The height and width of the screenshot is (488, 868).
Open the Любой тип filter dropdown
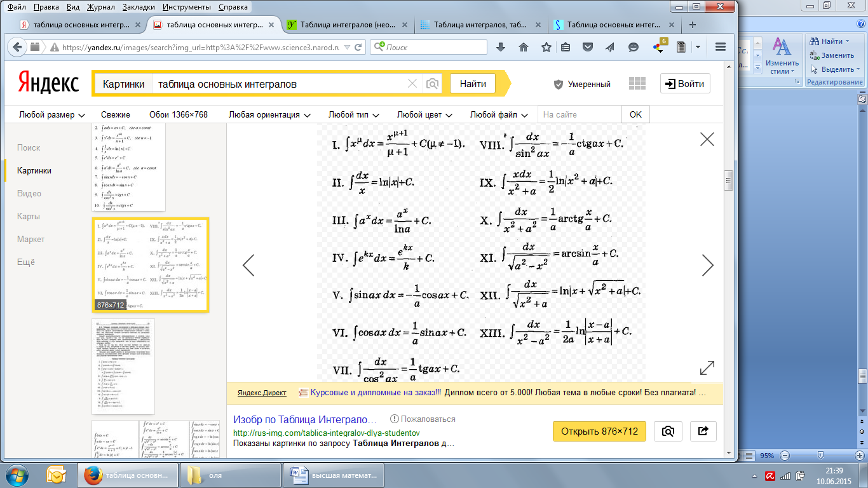(x=353, y=115)
